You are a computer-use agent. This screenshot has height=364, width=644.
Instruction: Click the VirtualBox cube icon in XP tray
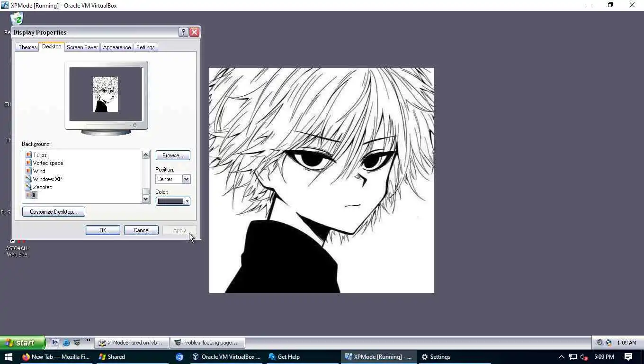click(x=608, y=343)
